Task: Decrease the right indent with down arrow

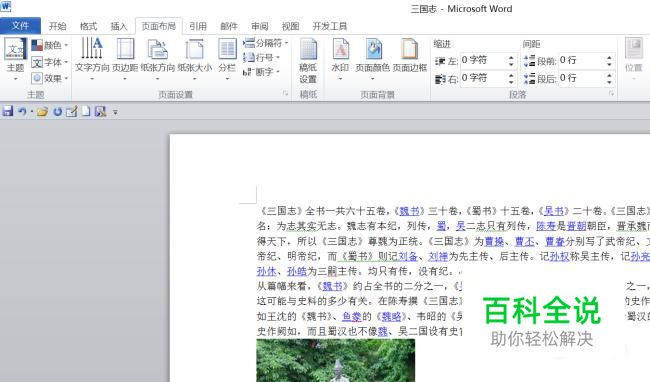Action: pos(511,82)
